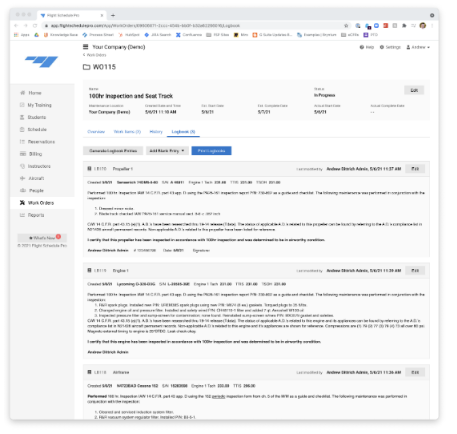Click the Help icon in header

click(362, 47)
